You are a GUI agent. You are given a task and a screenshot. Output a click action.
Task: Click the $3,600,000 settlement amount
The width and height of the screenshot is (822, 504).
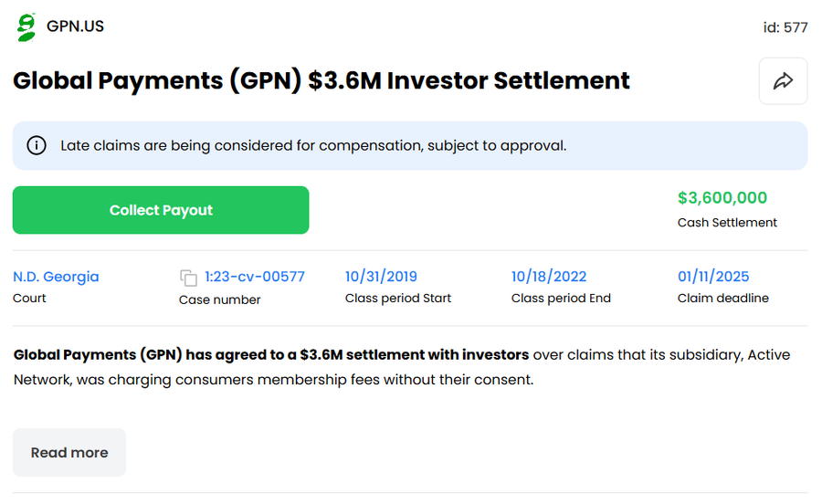722,198
